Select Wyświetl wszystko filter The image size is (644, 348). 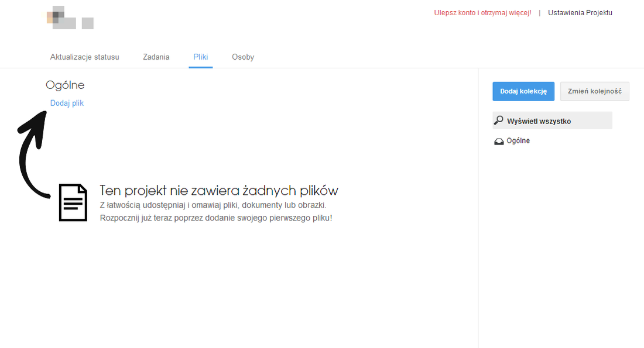pyautogui.click(x=553, y=120)
